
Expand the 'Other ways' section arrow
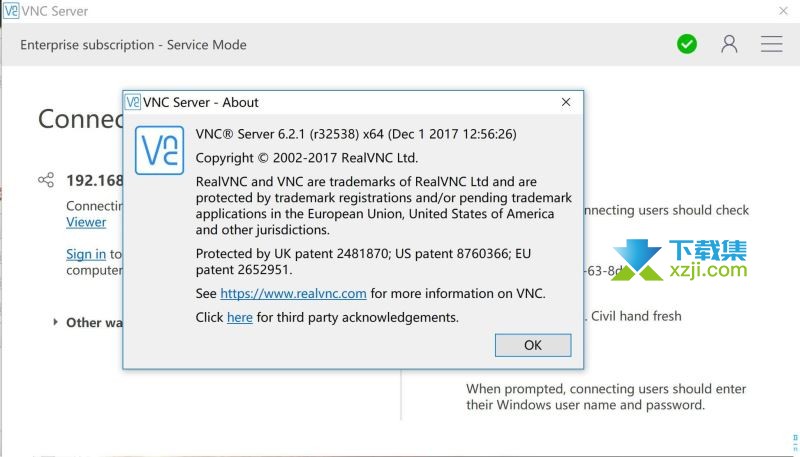[56, 322]
